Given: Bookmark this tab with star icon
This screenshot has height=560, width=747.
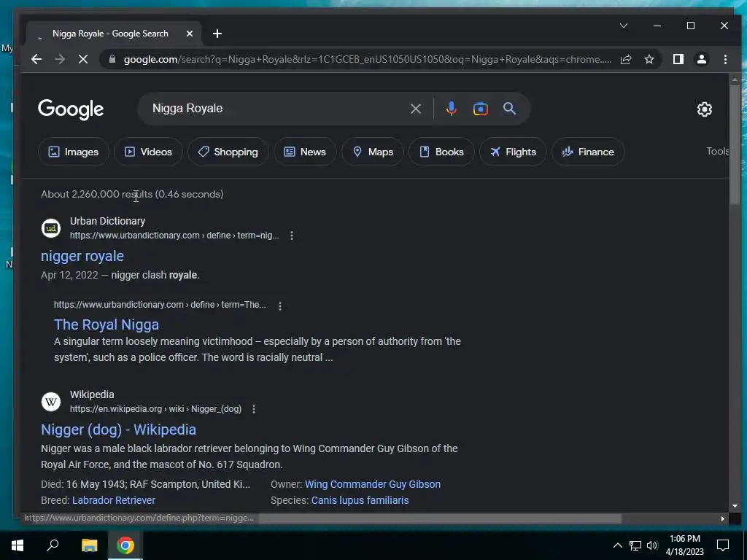Looking at the screenshot, I should click(649, 59).
